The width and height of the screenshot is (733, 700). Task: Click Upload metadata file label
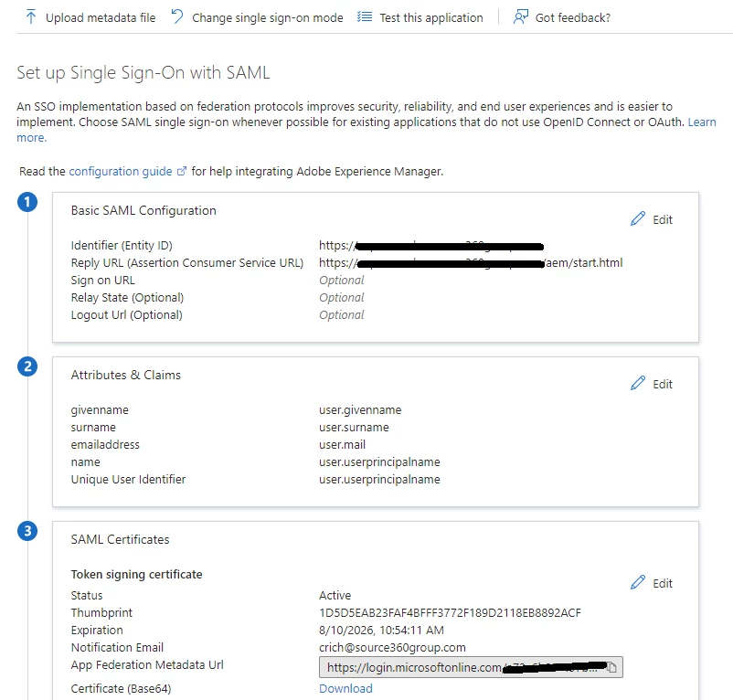101,17
